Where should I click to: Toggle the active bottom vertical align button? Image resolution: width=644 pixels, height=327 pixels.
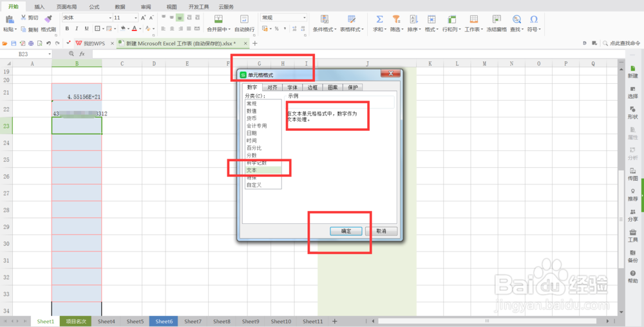pos(180,17)
